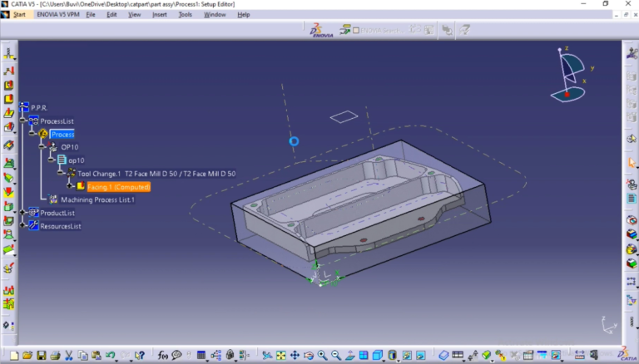Collapse the op10 program node

coord(51,160)
